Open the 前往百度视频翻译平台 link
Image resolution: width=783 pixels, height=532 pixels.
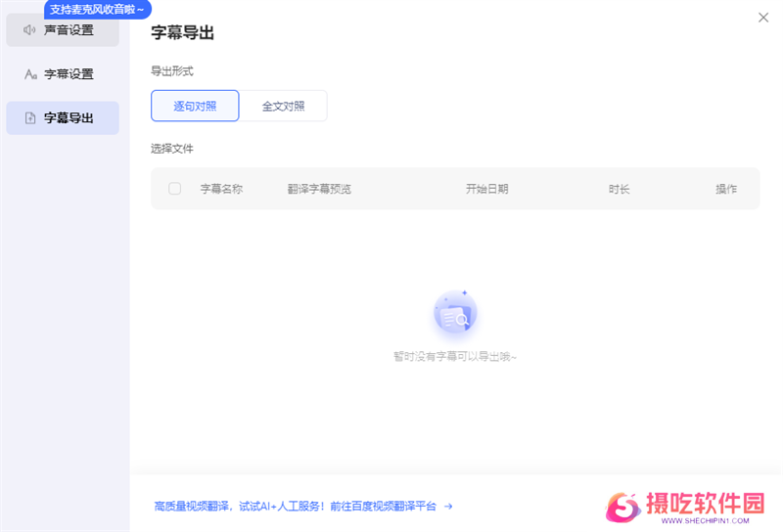click(x=383, y=507)
